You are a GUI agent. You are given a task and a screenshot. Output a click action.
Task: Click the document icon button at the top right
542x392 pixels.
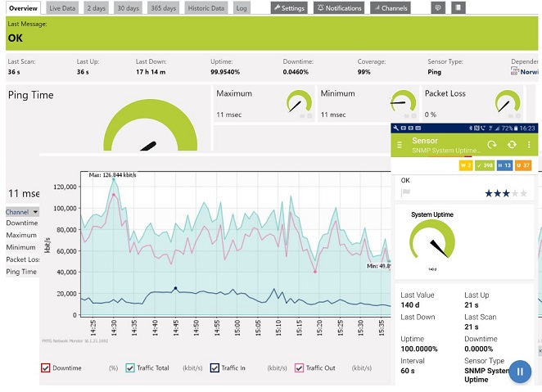click(458, 8)
